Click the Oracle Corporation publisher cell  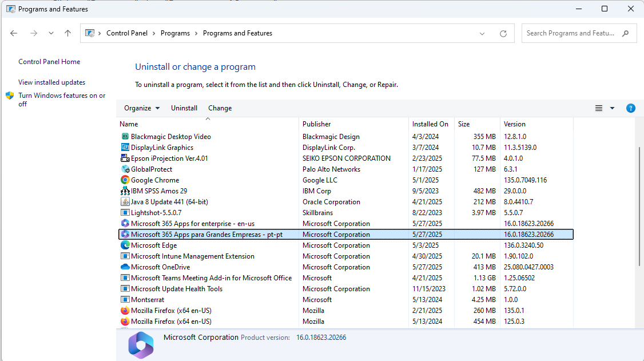pyautogui.click(x=332, y=201)
